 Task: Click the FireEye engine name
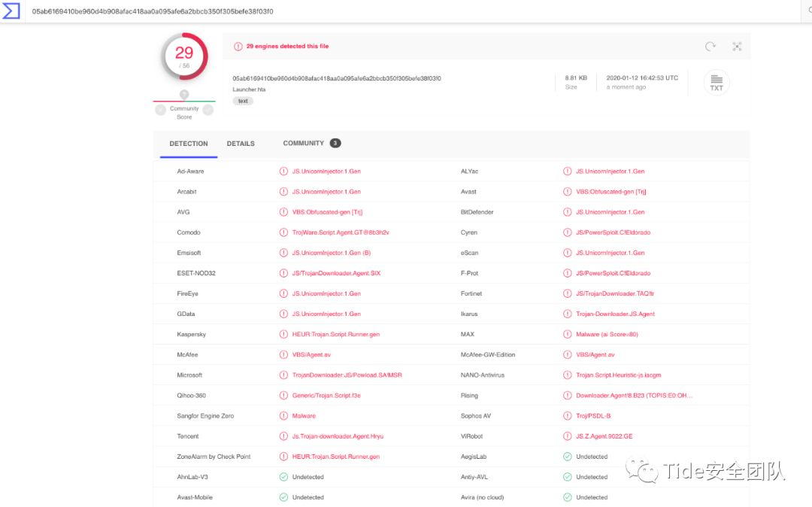tap(187, 293)
